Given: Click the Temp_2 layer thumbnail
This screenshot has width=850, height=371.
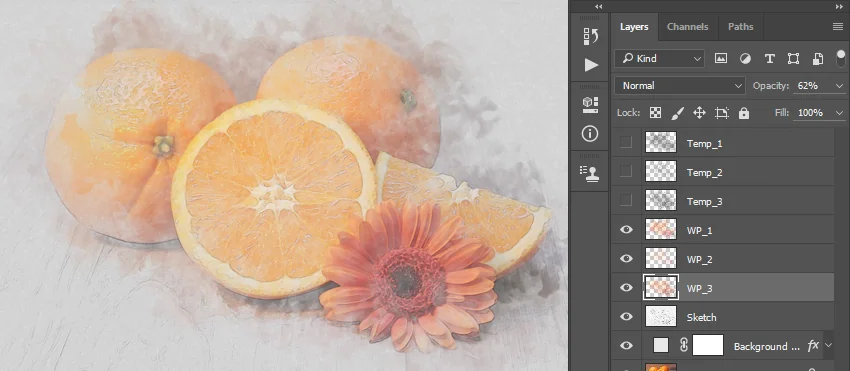Looking at the screenshot, I should click(x=661, y=171).
